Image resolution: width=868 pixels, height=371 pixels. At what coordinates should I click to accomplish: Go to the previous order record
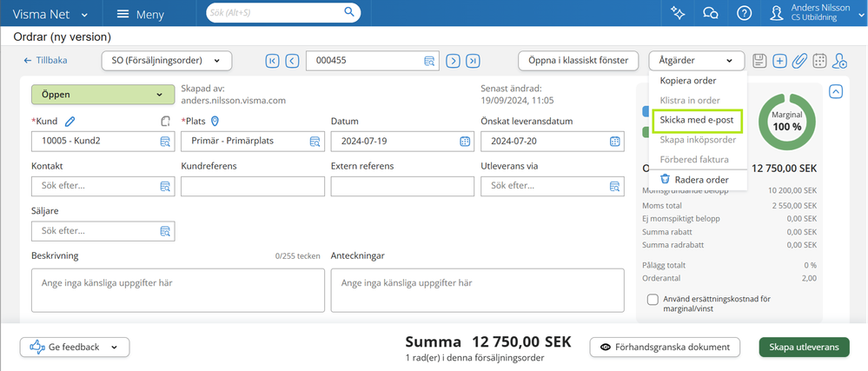pyautogui.click(x=292, y=60)
